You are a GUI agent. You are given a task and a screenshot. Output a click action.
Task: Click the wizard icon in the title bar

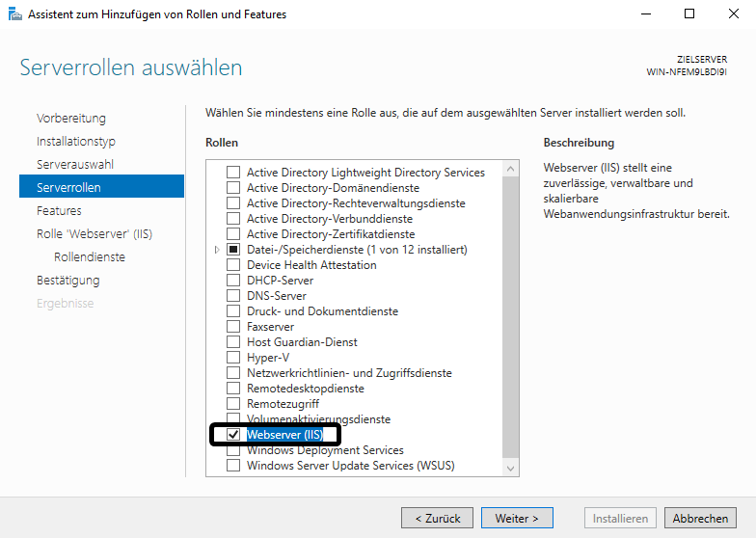15,14
